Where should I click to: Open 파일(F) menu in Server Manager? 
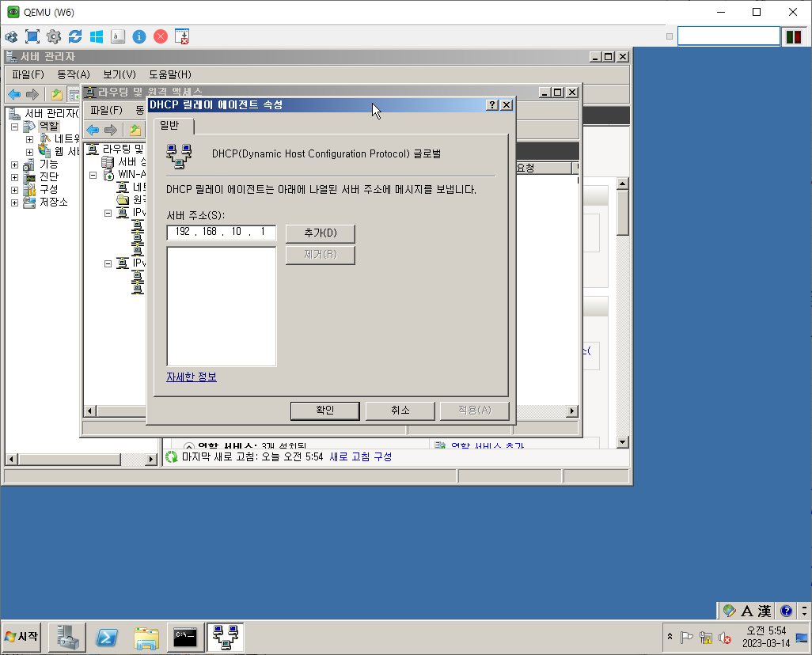28,74
